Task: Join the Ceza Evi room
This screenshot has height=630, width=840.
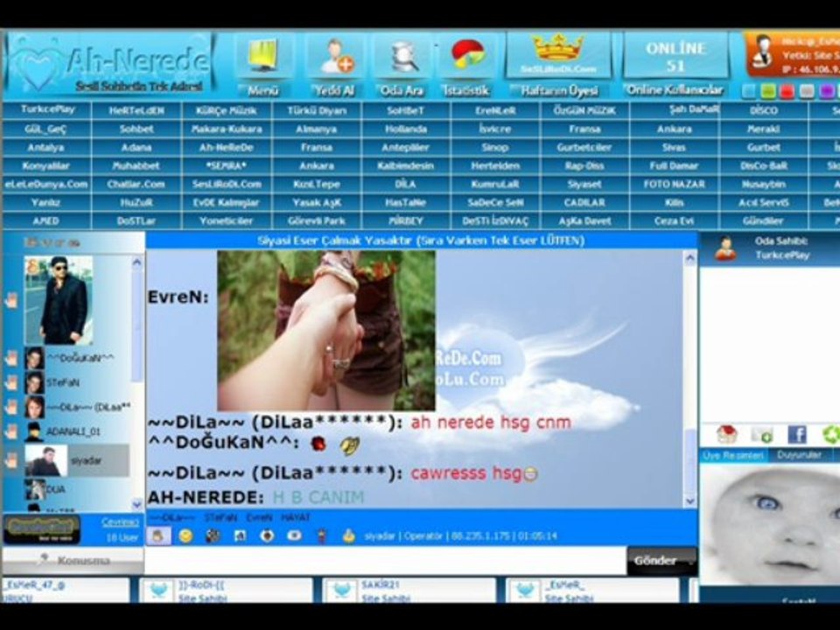Action: (x=674, y=220)
